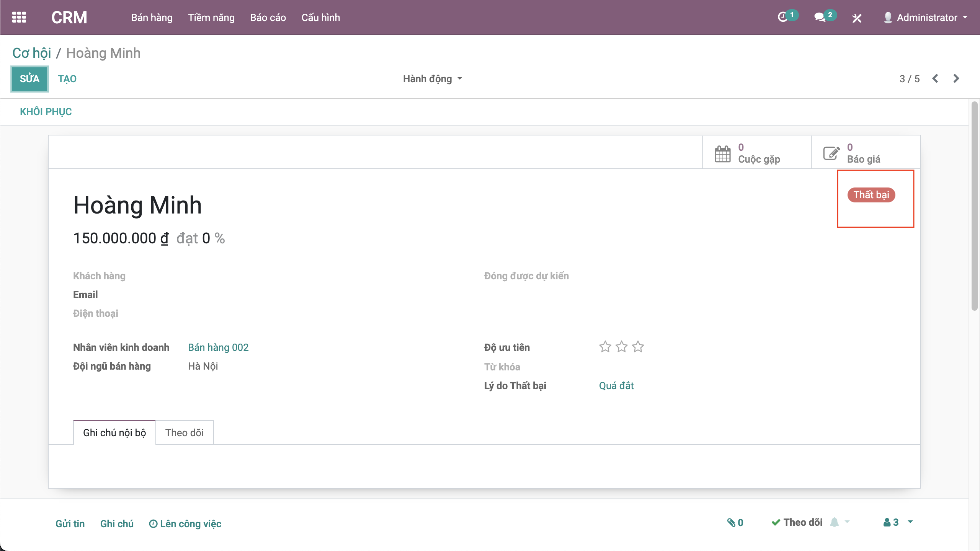This screenshot has height=551, width=980.
Task: Open the conversations chat icon
Action: (820, 18)
